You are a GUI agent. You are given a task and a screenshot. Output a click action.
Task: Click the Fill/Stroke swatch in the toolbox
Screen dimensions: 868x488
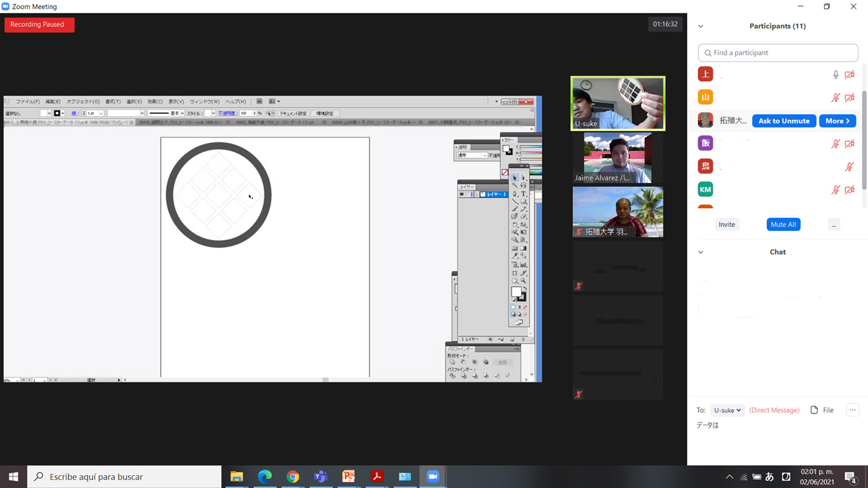point(519,295)
